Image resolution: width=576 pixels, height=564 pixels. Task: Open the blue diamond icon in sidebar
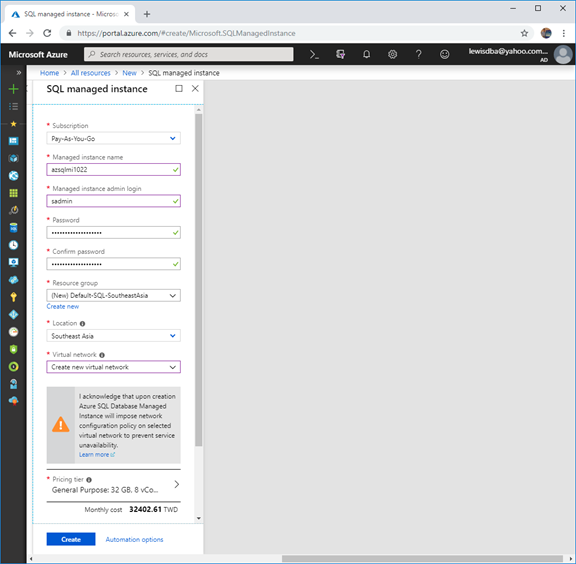14,315
